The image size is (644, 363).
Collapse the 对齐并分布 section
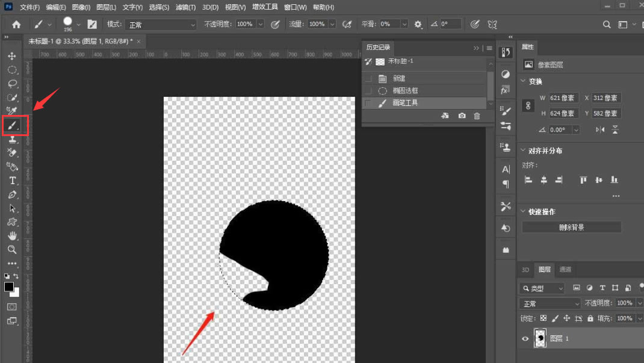(x=523, y=150)
